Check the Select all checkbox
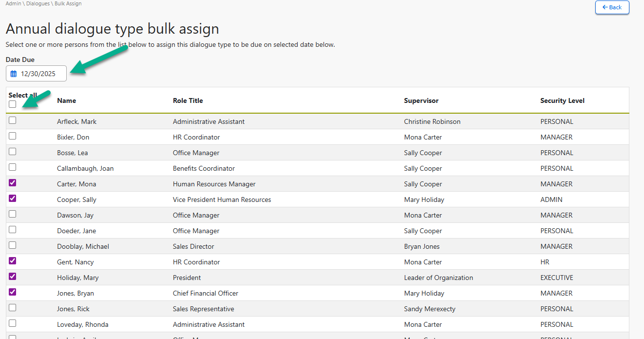The width and height of the screenshot is (644, 339). (x=13, y=104)
